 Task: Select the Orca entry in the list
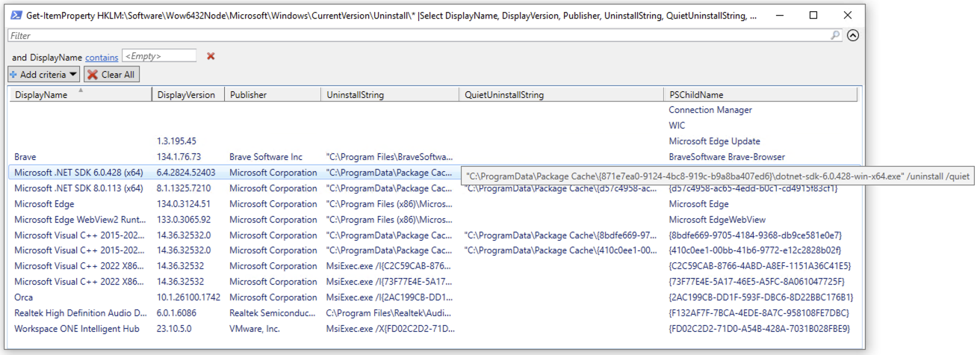pos(25,297)
